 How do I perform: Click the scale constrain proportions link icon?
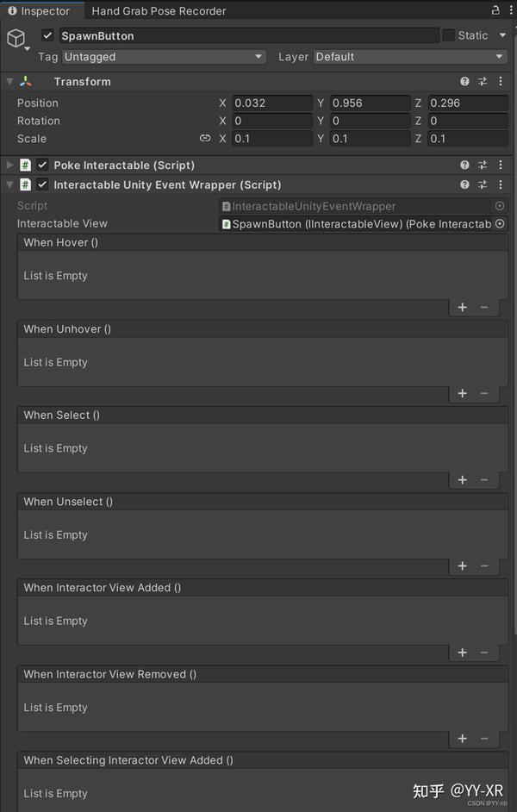coord(205,138)
